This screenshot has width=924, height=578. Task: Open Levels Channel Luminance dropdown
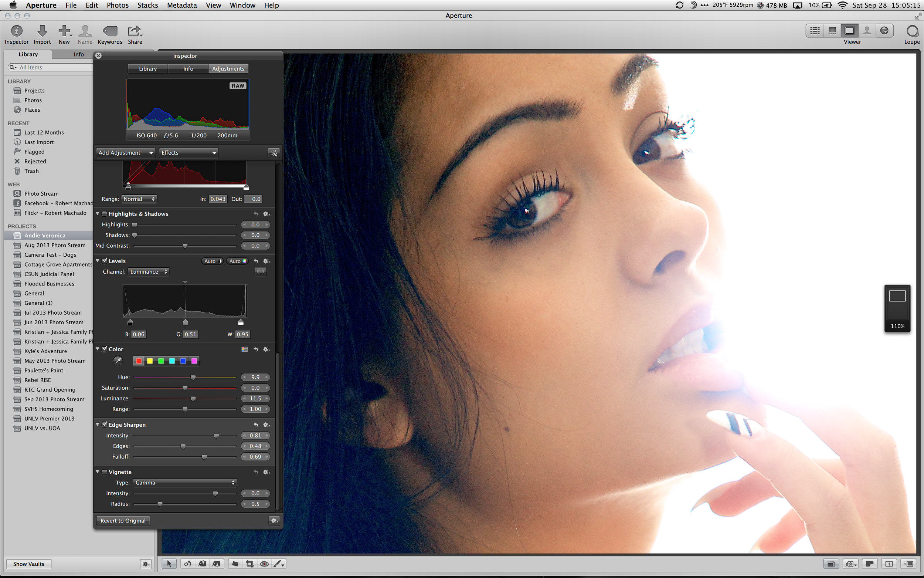coord(149,271)
